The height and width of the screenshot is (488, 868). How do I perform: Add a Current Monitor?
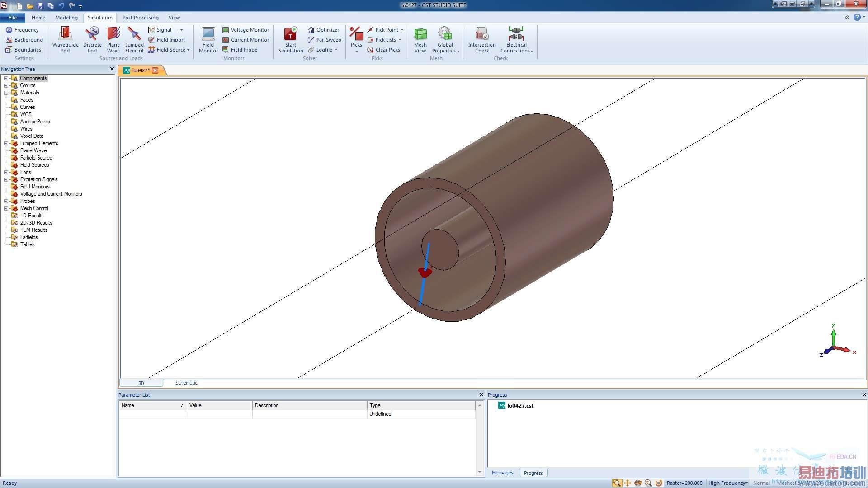[245, 40]
